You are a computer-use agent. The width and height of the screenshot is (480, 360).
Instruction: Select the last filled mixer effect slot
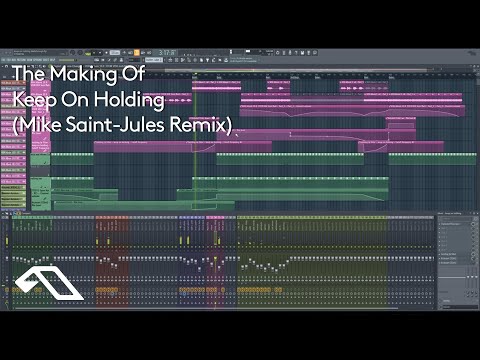(x=454, y=263)
